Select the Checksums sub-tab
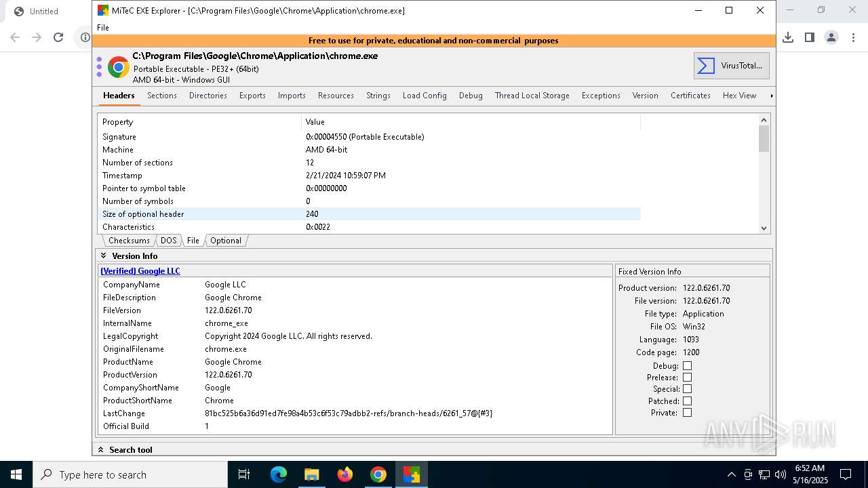 pyautogui.click(x=129, y=241)
